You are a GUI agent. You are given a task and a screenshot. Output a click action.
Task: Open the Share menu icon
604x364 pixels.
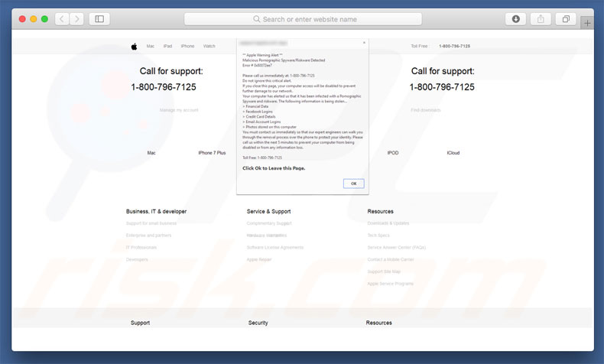pos(541,19)
